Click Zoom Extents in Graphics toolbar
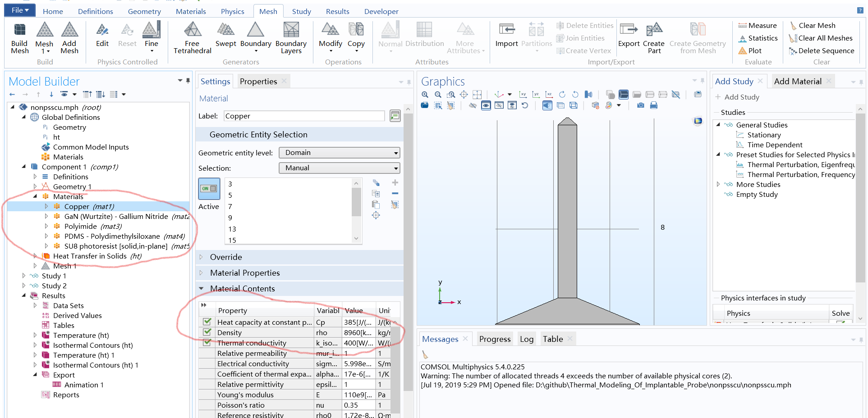 pyautogui.click(x=464, y=95)
